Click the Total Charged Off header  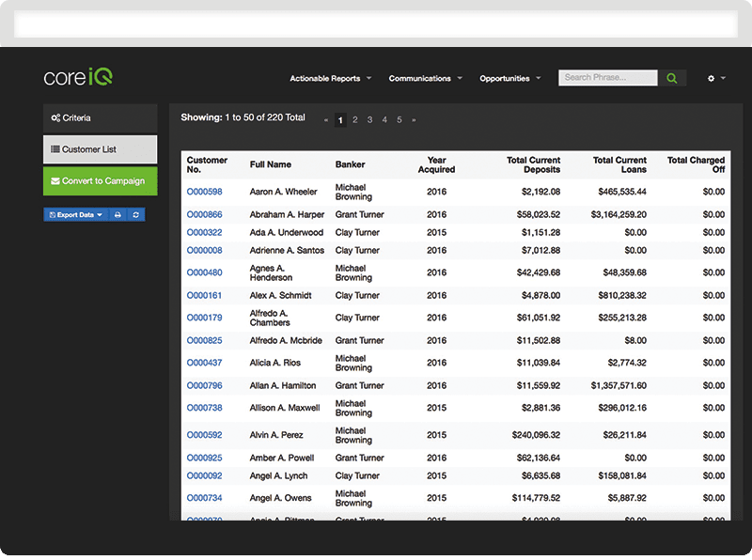pos(696,164)
